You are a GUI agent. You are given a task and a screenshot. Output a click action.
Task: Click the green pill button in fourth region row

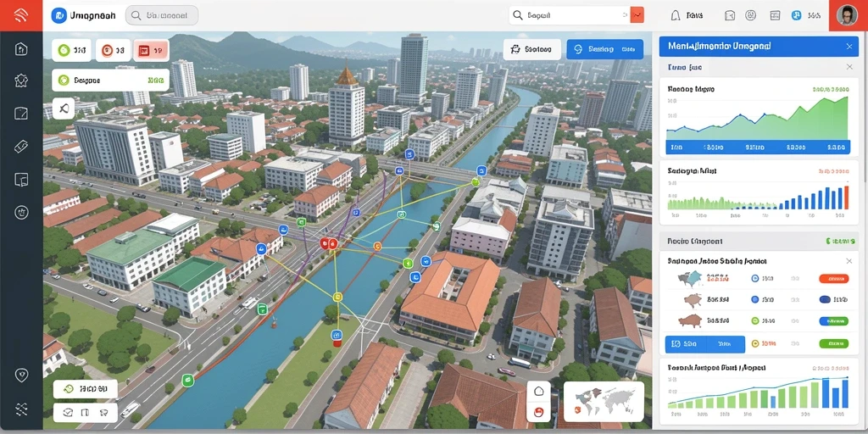tap(834, 344)
